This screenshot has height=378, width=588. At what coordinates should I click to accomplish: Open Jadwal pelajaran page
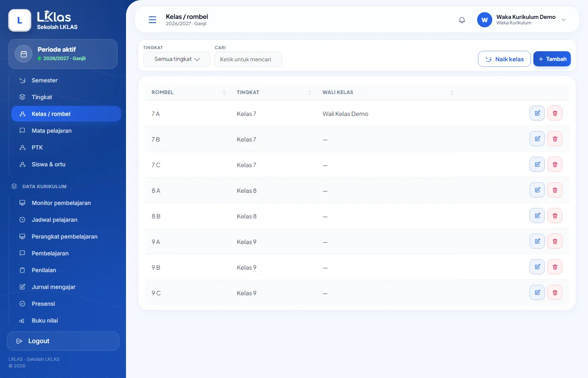coord(66,220)
